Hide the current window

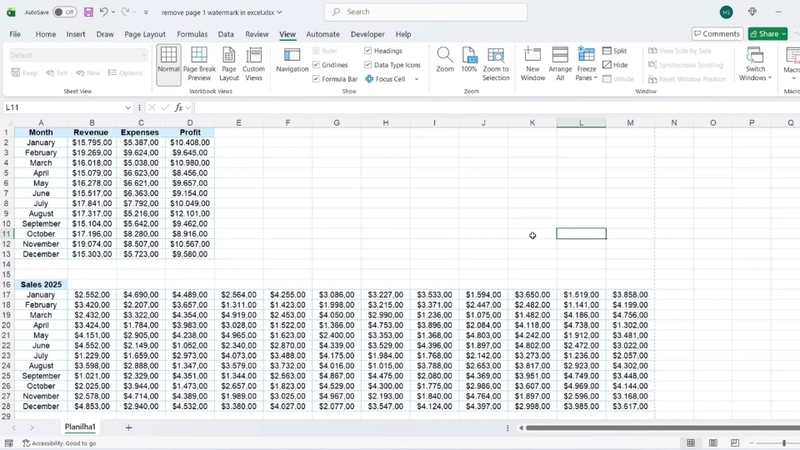615,65
